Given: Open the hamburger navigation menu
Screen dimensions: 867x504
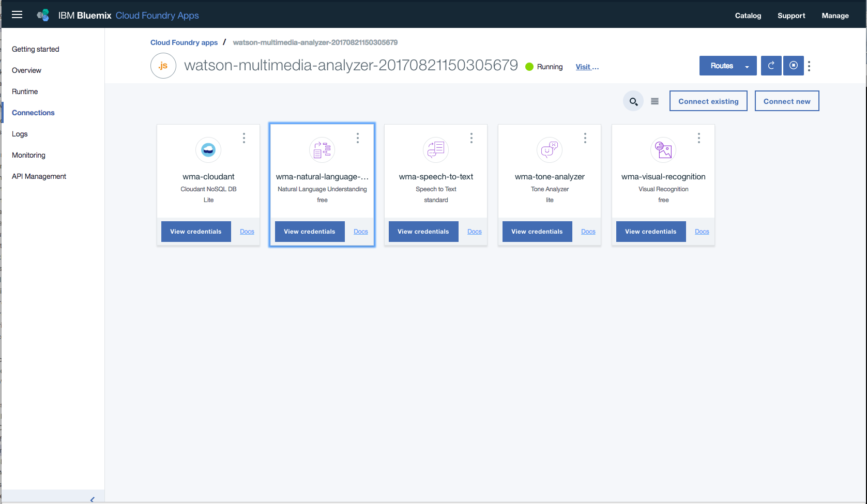Looking at the screenshot, I should [17, 14].
